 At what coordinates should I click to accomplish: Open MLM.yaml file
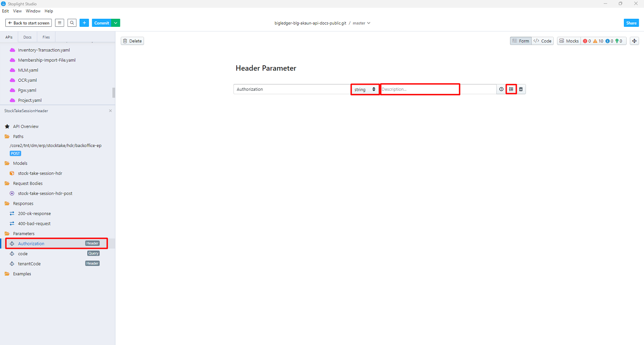pos(28,70)
